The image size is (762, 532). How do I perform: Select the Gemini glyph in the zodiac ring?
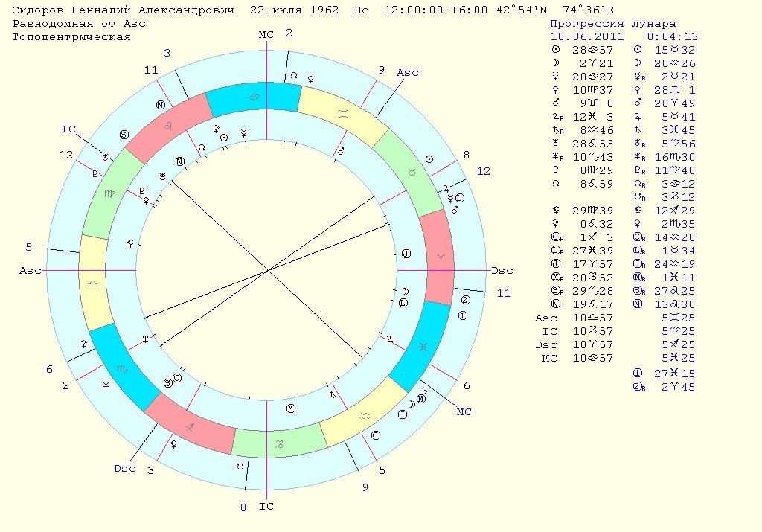pos(343,115)
